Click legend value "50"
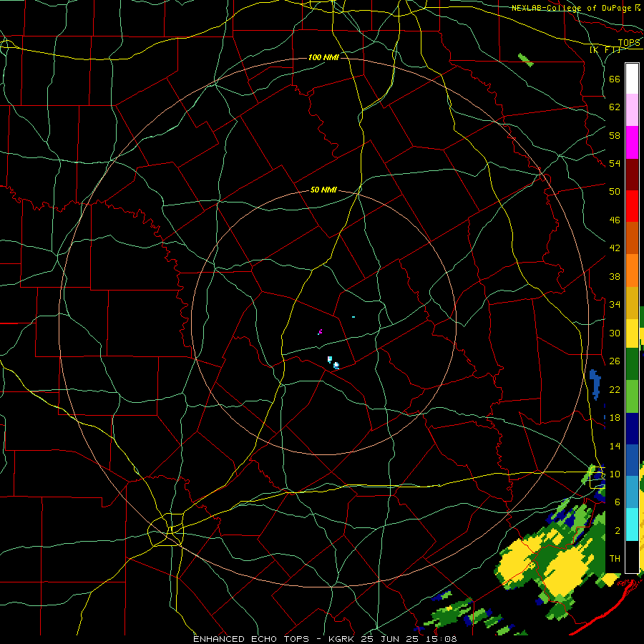 coord(615,191)
